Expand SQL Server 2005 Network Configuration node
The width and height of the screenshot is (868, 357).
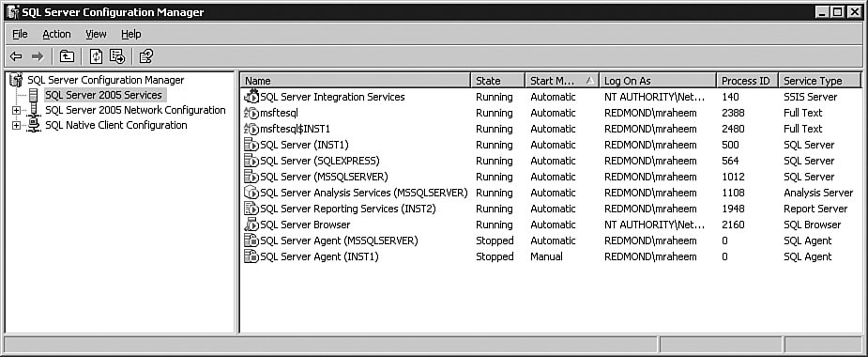tap(16, 110)
